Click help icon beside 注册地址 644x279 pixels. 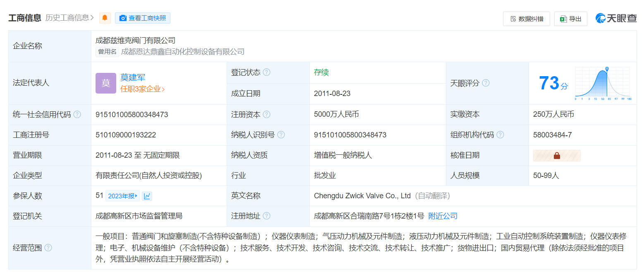[267, 216]
